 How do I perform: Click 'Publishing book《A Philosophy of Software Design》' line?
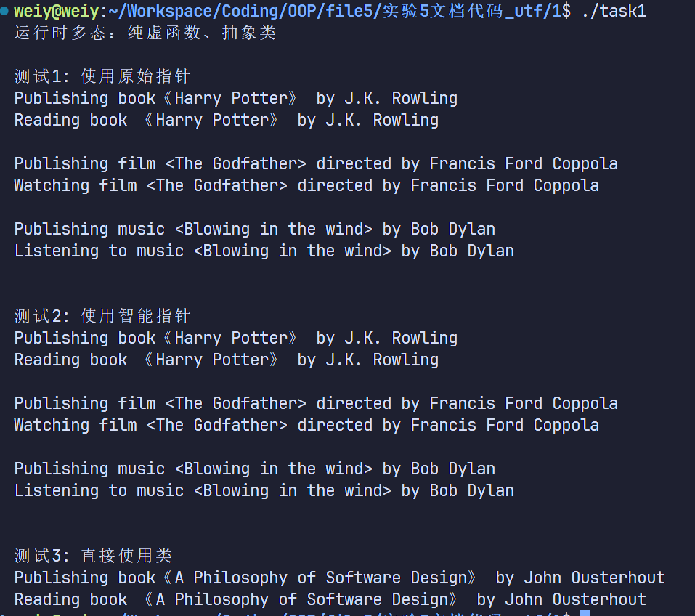(340, 577)
